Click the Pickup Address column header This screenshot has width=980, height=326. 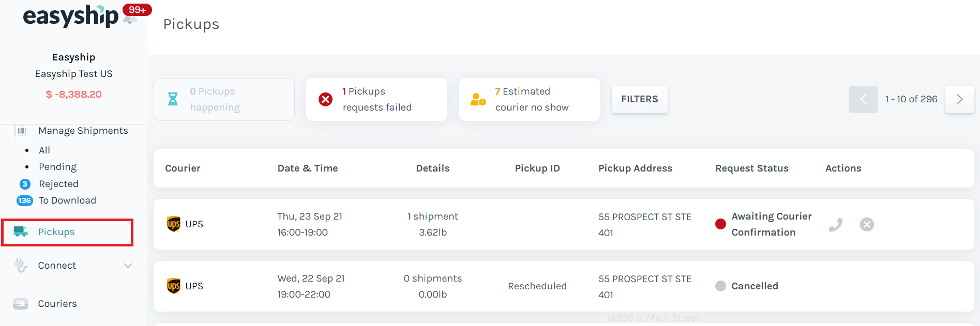point(635,168)
